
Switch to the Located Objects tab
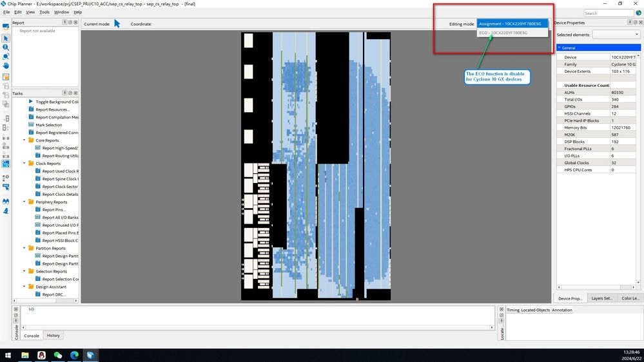pos(535,310)
